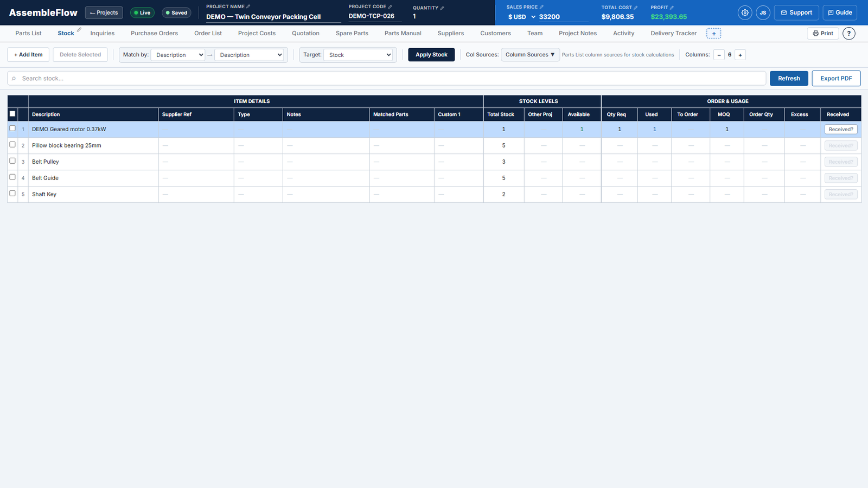Click the Supplier Ref column header
This screenshot has width=868, height=488.
coord(196,114)
